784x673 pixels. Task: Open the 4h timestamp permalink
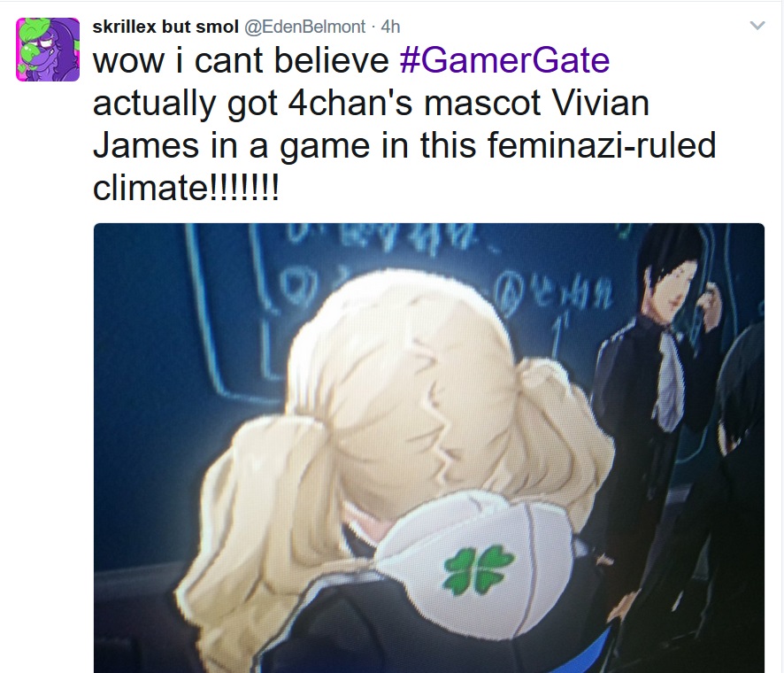coord(390,27)
